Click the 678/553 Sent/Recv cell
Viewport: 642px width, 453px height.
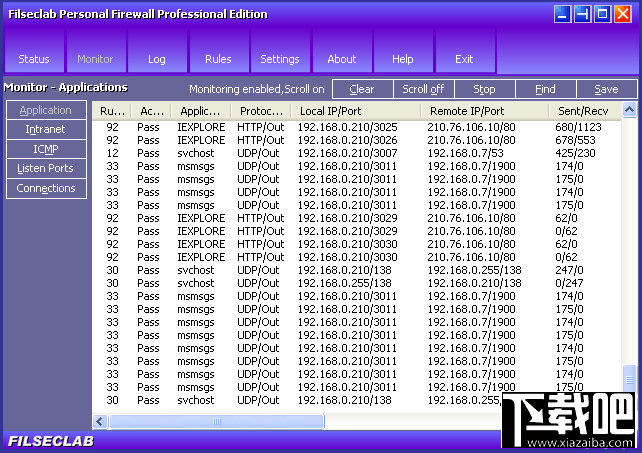click(575, 140)
